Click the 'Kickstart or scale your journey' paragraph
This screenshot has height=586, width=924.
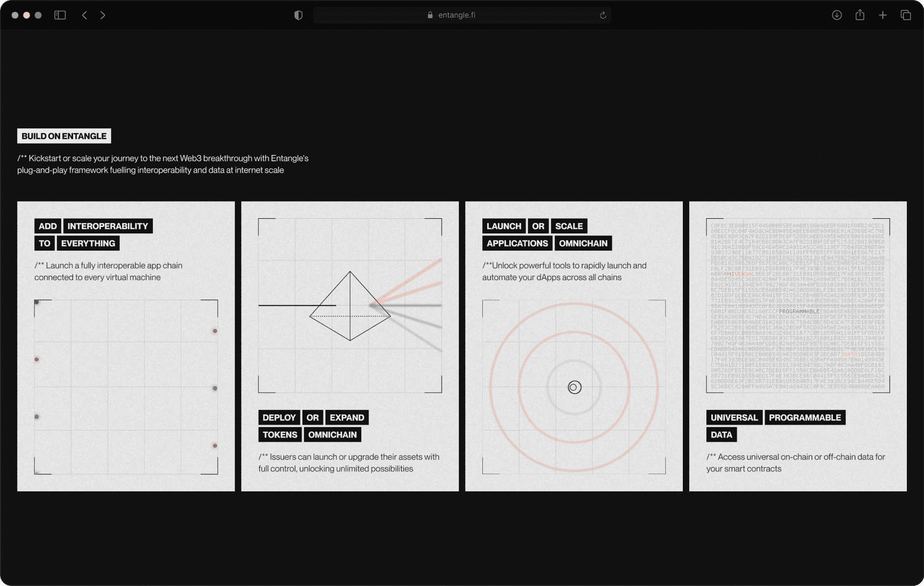pos(163,164)
